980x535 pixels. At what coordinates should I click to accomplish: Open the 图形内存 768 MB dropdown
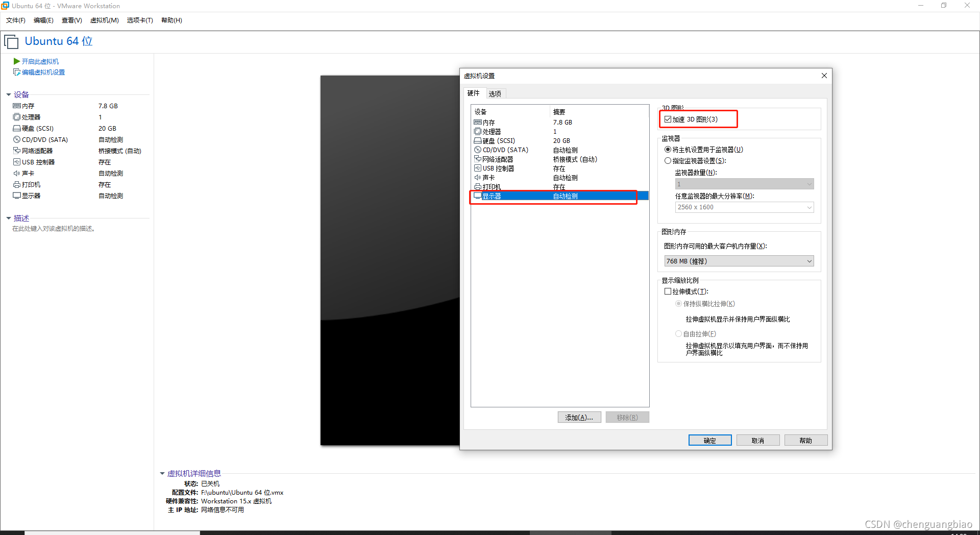click(x=809, y=261)
